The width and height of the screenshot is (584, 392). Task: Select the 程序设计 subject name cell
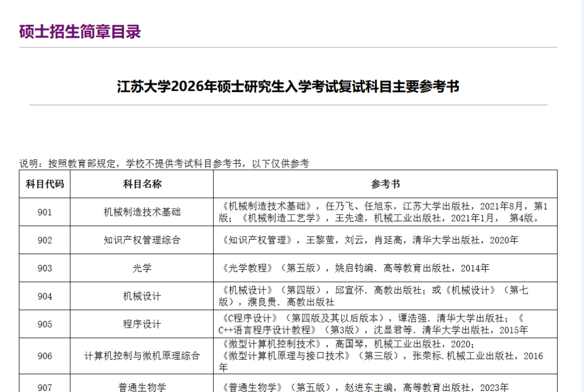[142, 324]
